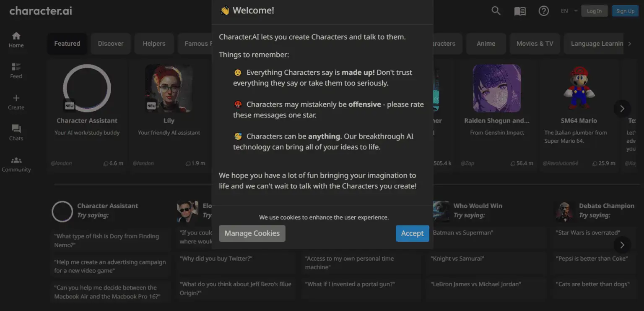The image size is (644, 311).
Task: Click the Who Would Win avatar
Action: pos(441,211)
